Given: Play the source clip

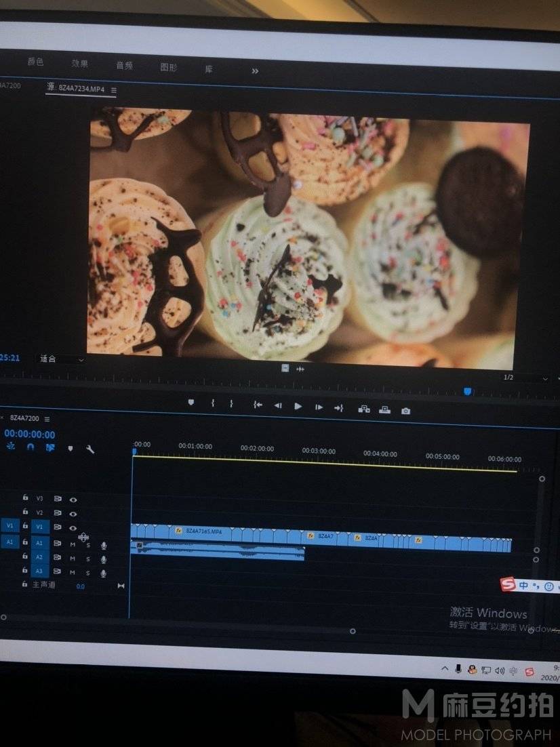Looking at the screenshot, I should tap(298, 406).
